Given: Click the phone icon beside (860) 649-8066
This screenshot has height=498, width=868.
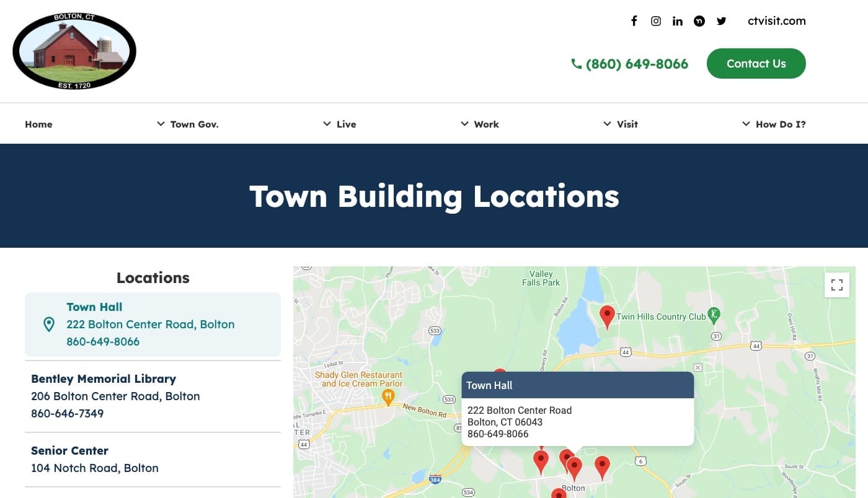Looking at the screenshot, I should [576, 63].
